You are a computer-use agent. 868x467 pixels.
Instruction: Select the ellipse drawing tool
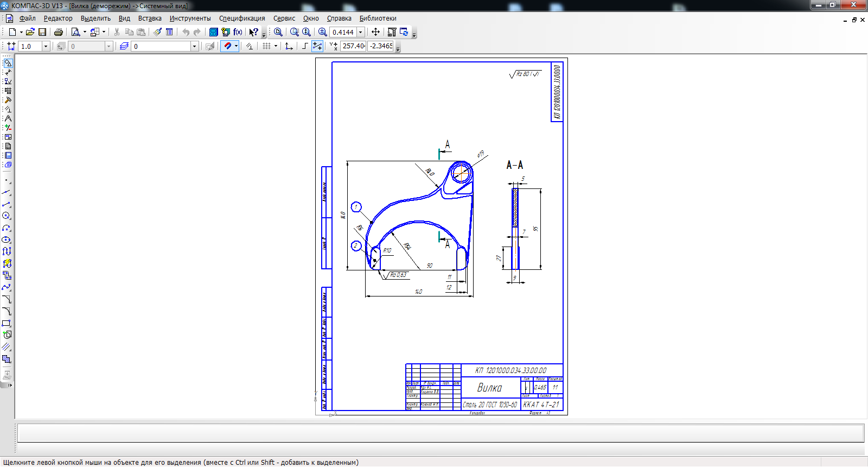(7, 239)
